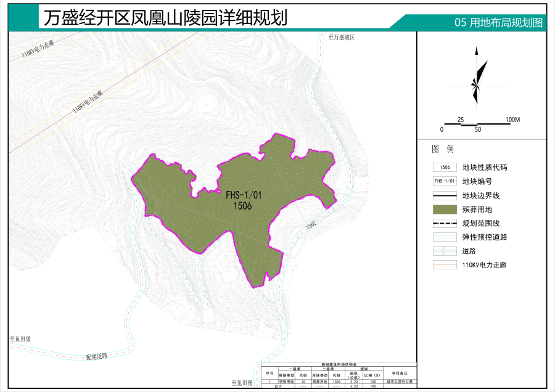Click the 配建道路 road label
Screen dimensions: 555x392
(x=97, y=356)
